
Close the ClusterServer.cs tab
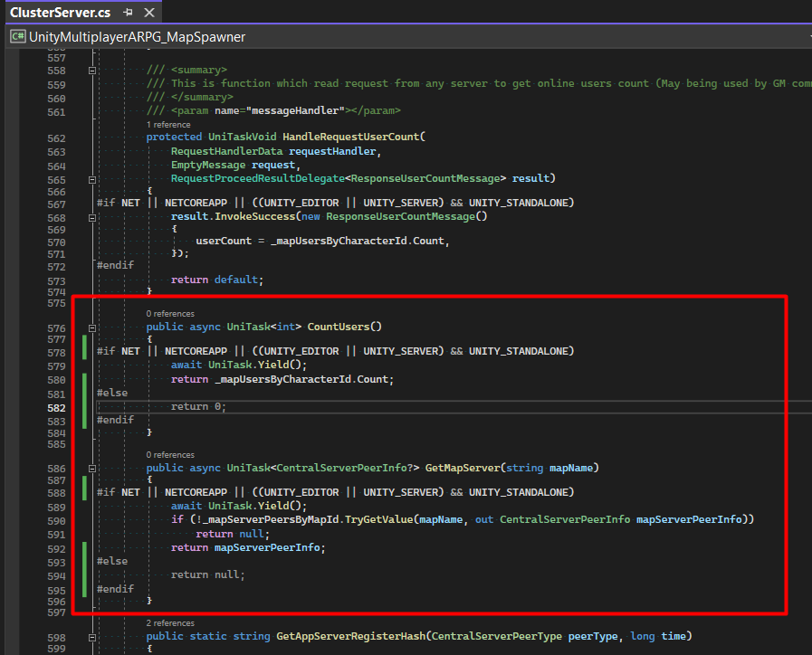coord(149,12)
